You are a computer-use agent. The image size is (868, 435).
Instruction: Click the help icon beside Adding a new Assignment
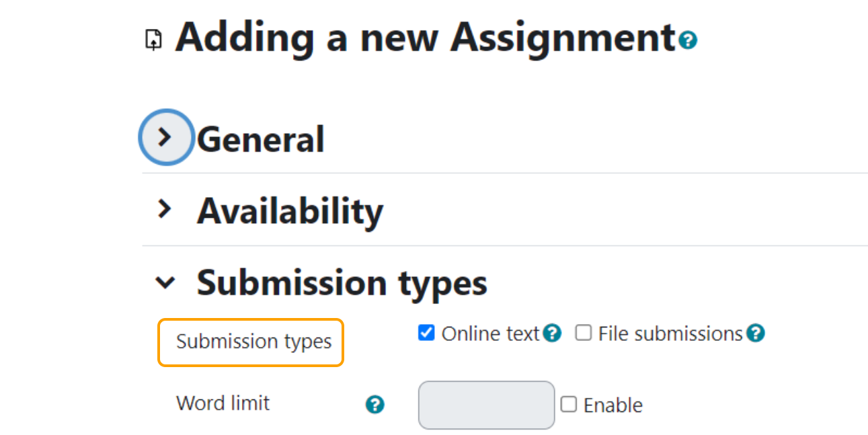688,41
